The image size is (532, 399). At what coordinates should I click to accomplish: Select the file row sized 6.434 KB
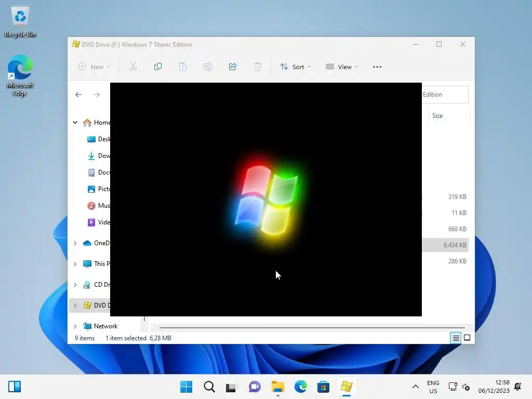445,245
